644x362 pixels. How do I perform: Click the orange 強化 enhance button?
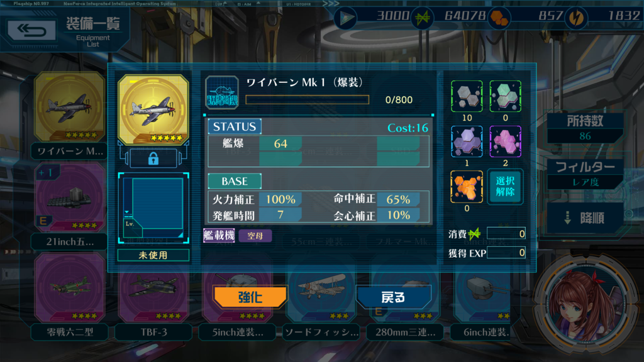pyautogui.click(x=250, y=297)
